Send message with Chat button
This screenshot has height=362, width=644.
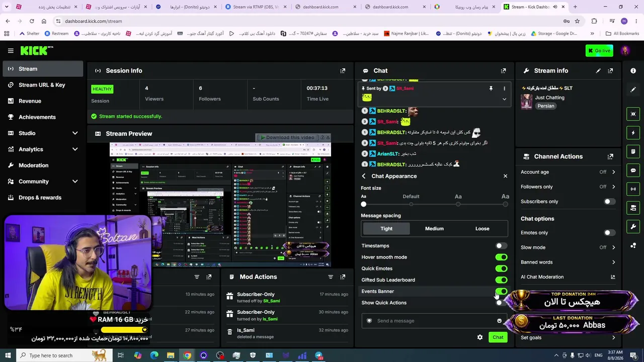coord(498,337)
